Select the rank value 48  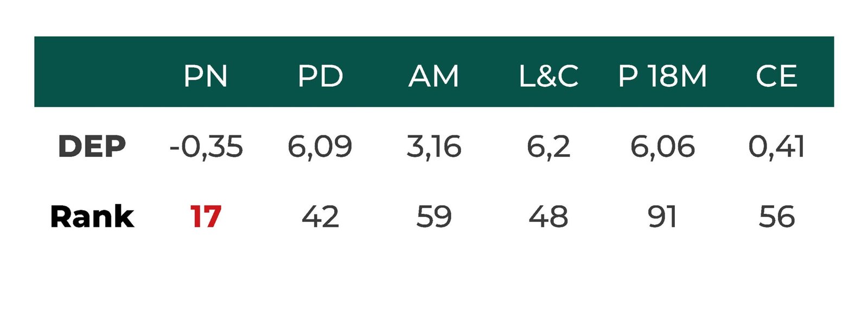click(548, 217)
